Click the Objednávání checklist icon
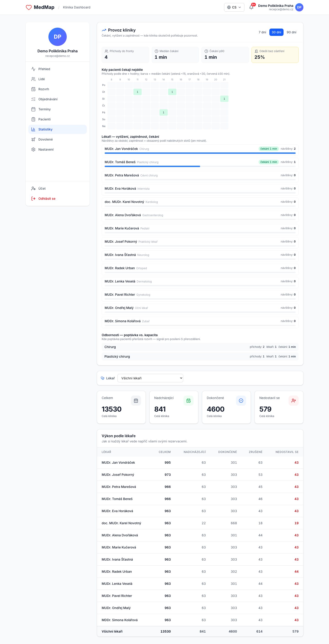This screenshot has width=329, height=644. [33, 99]
